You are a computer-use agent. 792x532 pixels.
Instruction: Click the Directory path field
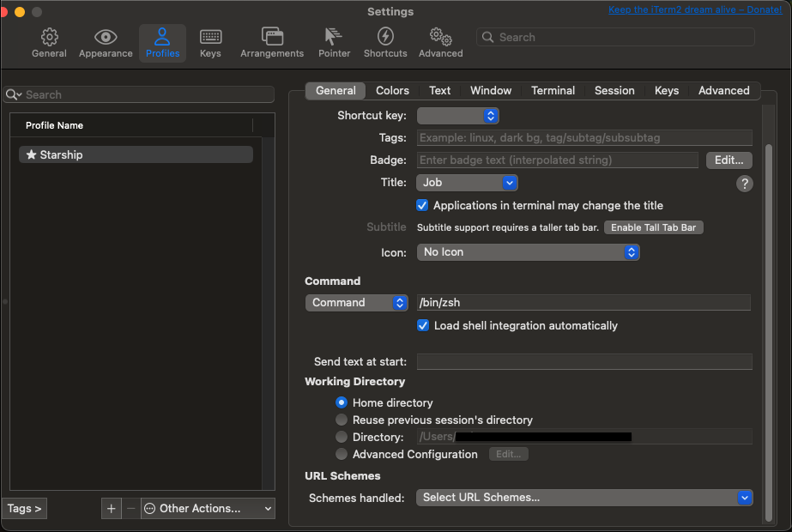(583, 437)
